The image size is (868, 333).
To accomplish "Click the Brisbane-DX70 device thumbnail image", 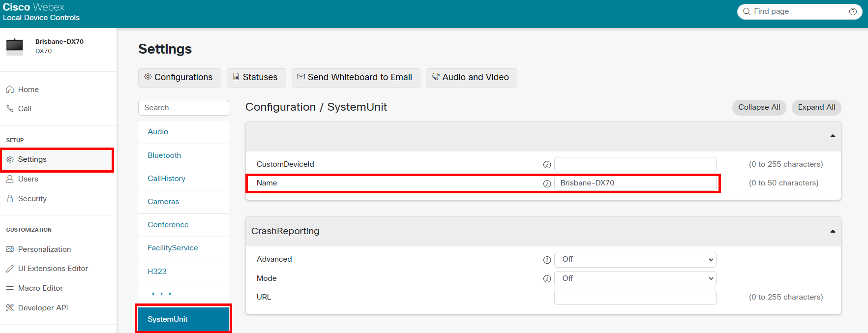I will pos(14,46).
